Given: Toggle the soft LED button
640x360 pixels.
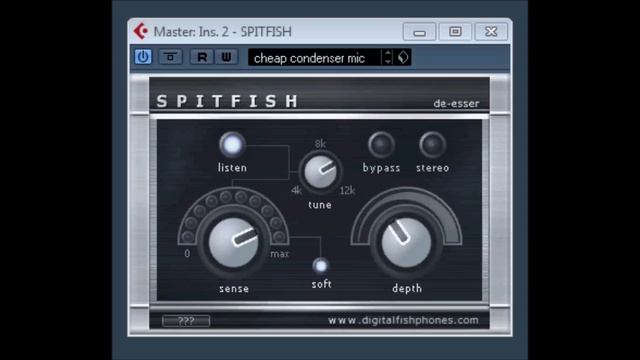Looking at the screenshot, I should click(321, 266).
